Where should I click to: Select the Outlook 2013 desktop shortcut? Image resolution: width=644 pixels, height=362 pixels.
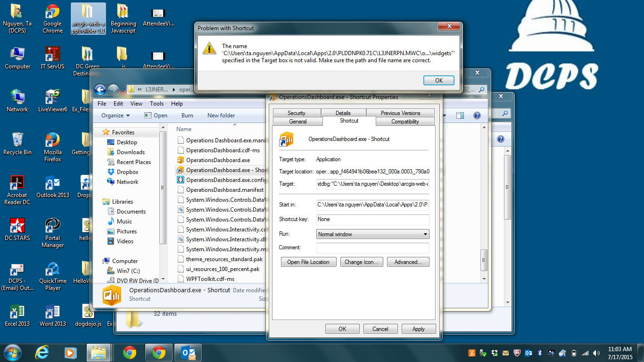coord(52,187)
